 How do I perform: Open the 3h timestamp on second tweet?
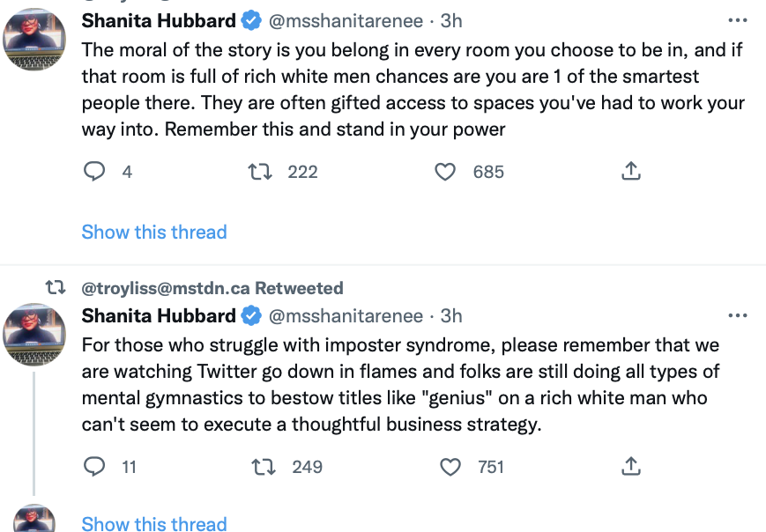[x=451, y=316]
